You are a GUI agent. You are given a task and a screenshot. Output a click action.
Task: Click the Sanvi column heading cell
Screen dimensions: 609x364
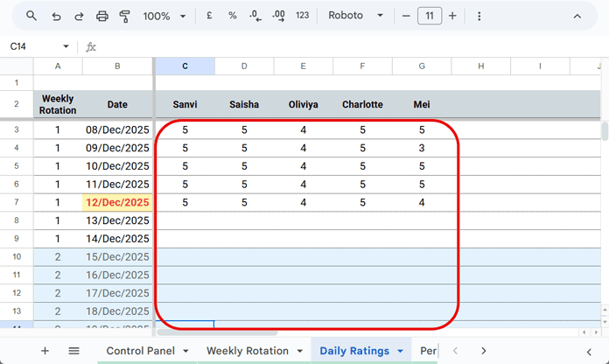click(x=185, y=104)
